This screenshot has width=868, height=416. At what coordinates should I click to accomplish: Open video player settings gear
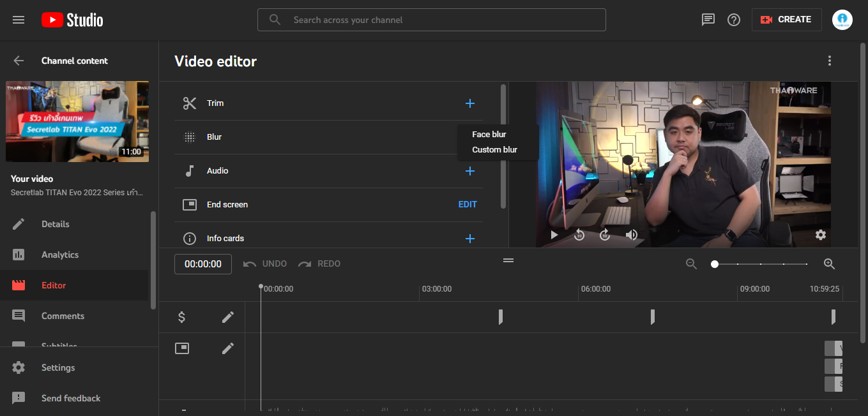tap(821, 235)
